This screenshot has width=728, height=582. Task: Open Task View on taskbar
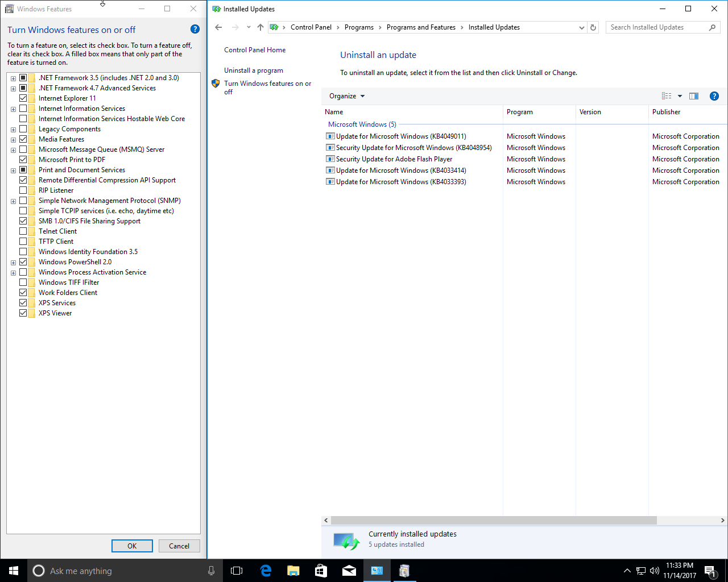pyautogui.click(x=237, y=571)
